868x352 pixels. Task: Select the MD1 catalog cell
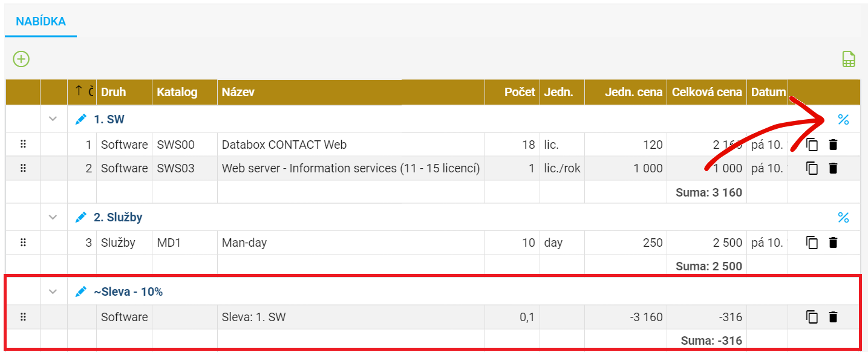[184, 243]
